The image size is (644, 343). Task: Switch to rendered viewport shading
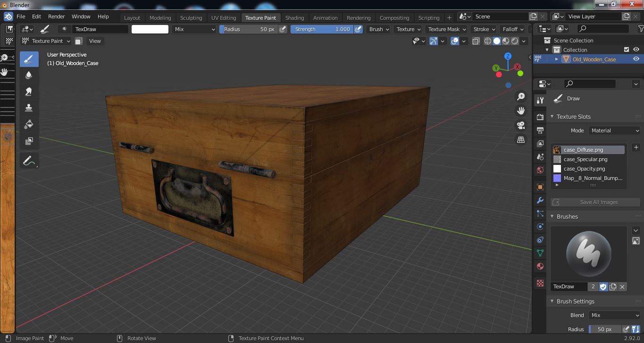[x=515, y=41]
